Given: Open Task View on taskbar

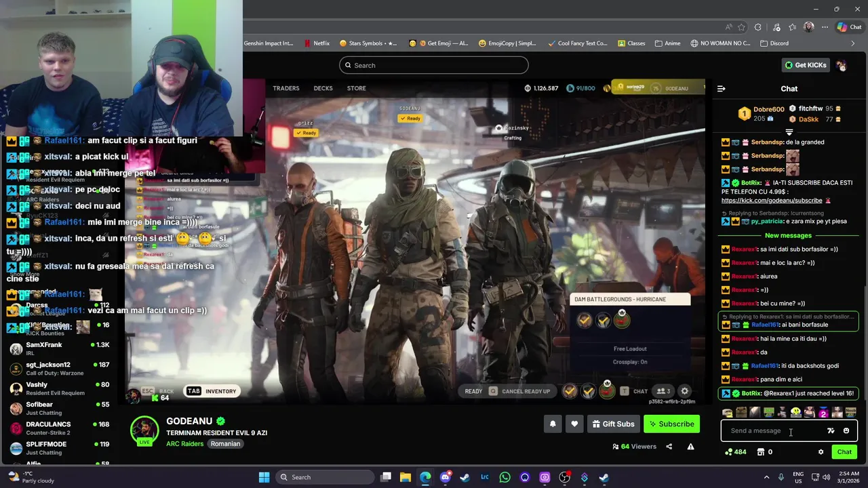Looking at the screenshot, I should click(386, 477).
